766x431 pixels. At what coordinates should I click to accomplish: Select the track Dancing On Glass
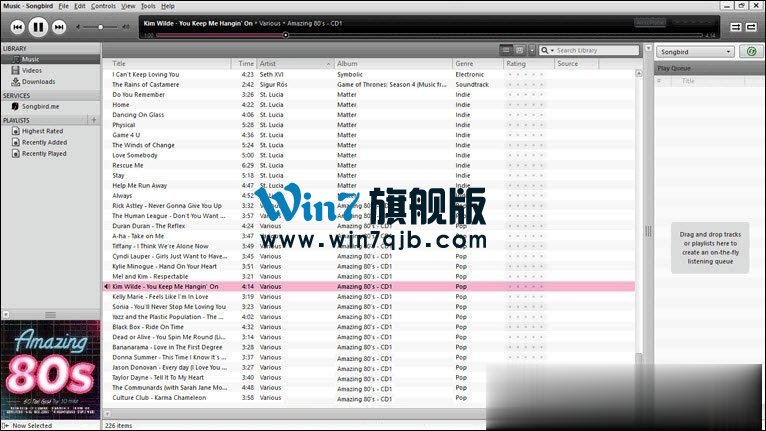click(x=138, y=115)
